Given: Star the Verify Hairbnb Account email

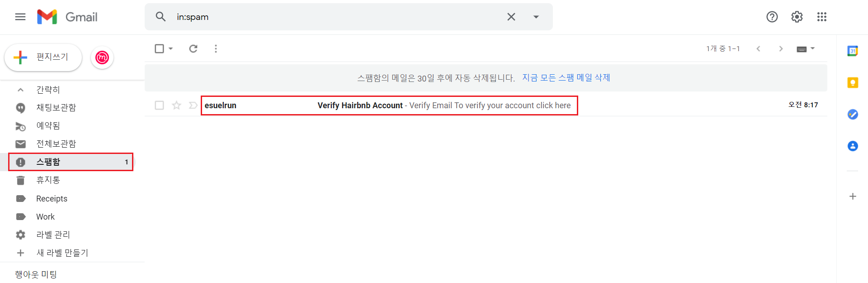Looking at the screenshot, I should (x=176, y=105).
